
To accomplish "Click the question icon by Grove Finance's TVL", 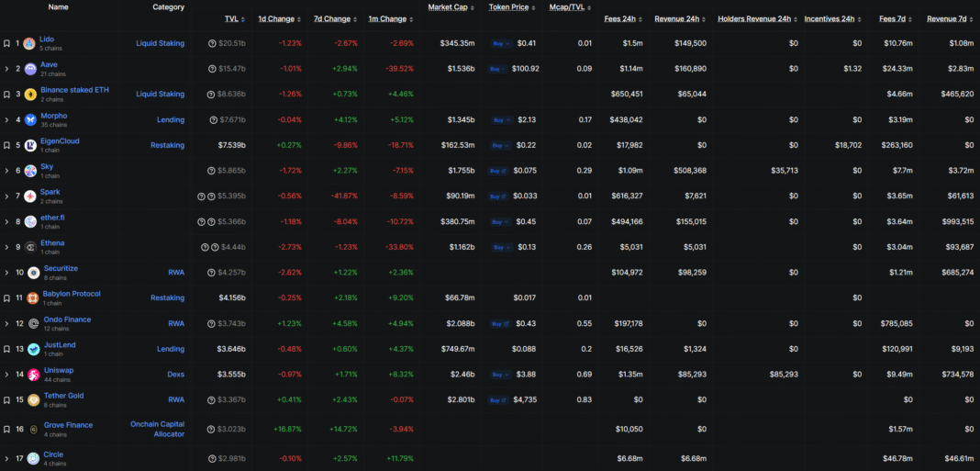I will coord(212,430).
